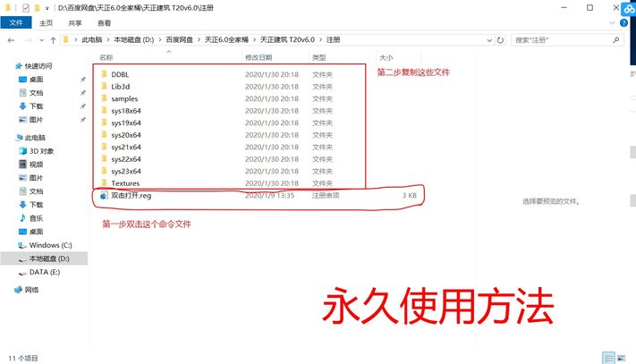Open Explorer help question mark icon
The width and height of the screenshot is (636, 364).
point(623,22)
